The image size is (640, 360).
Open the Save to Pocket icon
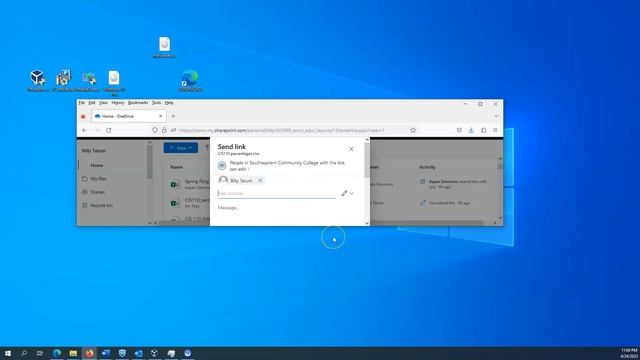pos(459,130)
